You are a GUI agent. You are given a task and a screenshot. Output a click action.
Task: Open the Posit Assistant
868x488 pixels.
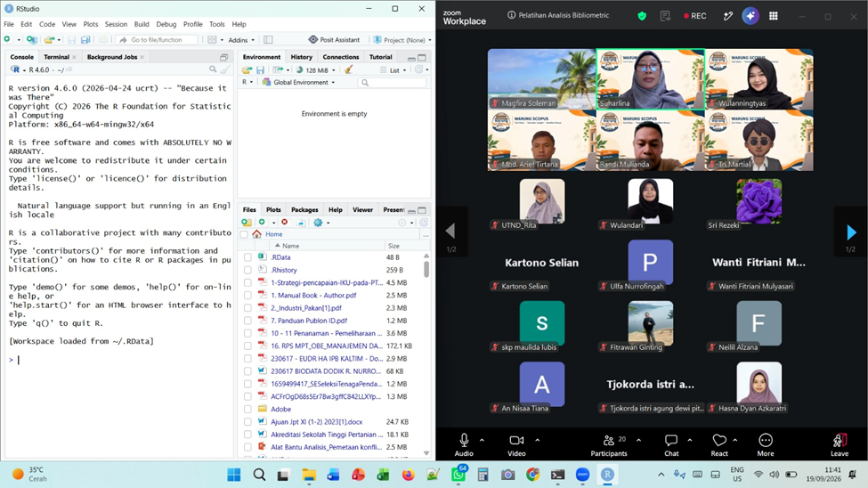coord(335,40)
